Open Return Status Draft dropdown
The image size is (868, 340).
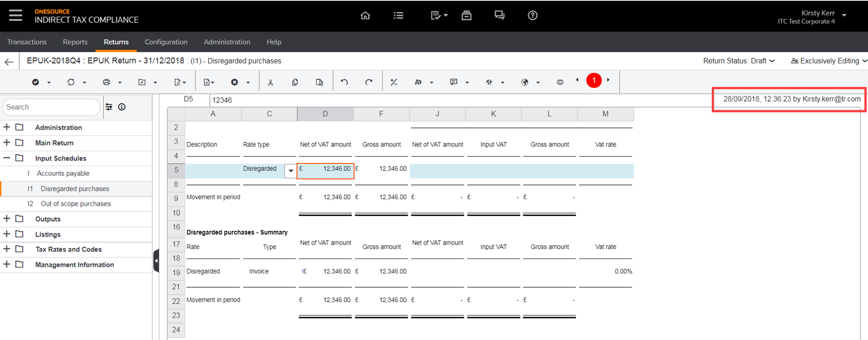pyautogui.click(x=739, y=61)
